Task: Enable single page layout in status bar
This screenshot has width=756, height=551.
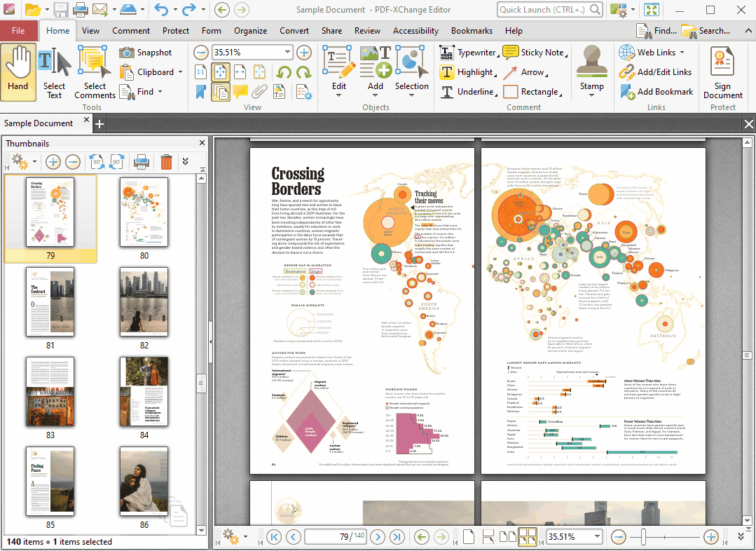Action: (x=469, y=537)
